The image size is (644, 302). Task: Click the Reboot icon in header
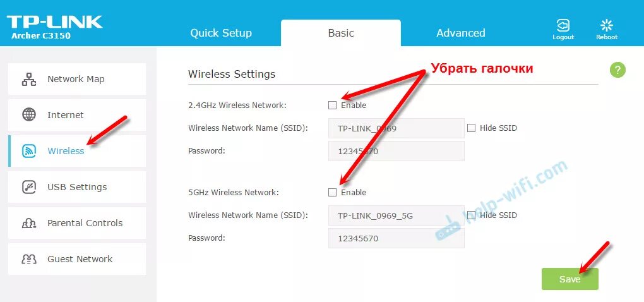pyautogui.click(x=607, y=25)
